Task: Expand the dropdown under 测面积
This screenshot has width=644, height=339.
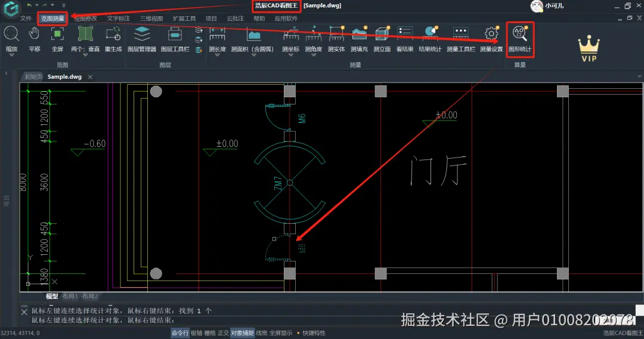Action: 253,55
